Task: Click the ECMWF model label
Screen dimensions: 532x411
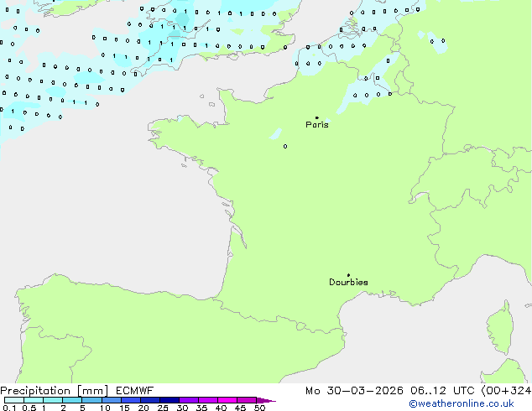Action: pyautogui.click(x=135, y=391)
